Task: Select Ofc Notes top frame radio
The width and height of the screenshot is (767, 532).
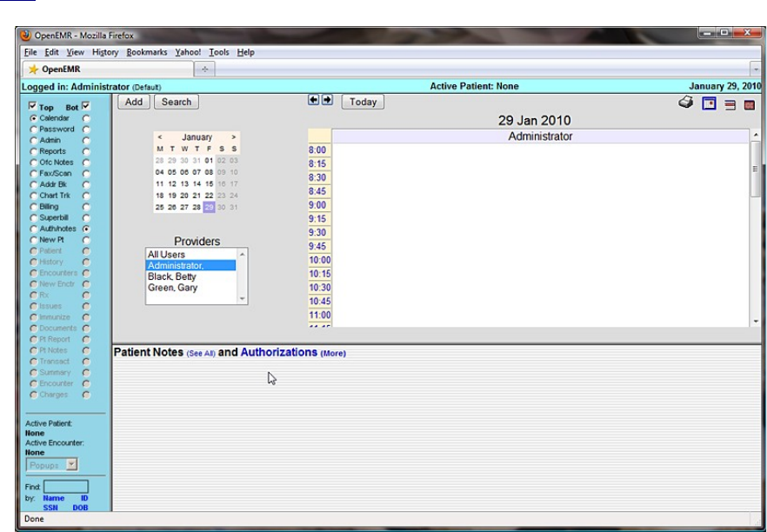Action: (x=33, y=163)
